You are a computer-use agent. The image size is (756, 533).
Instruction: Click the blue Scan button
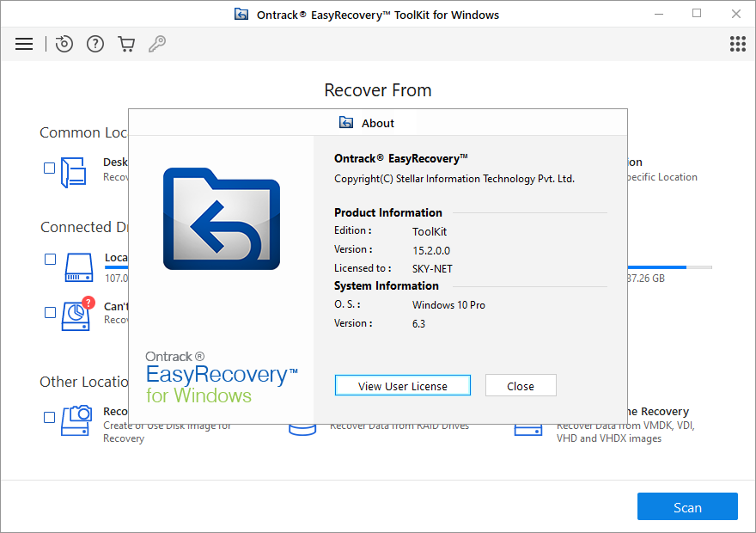pos(687,506)
